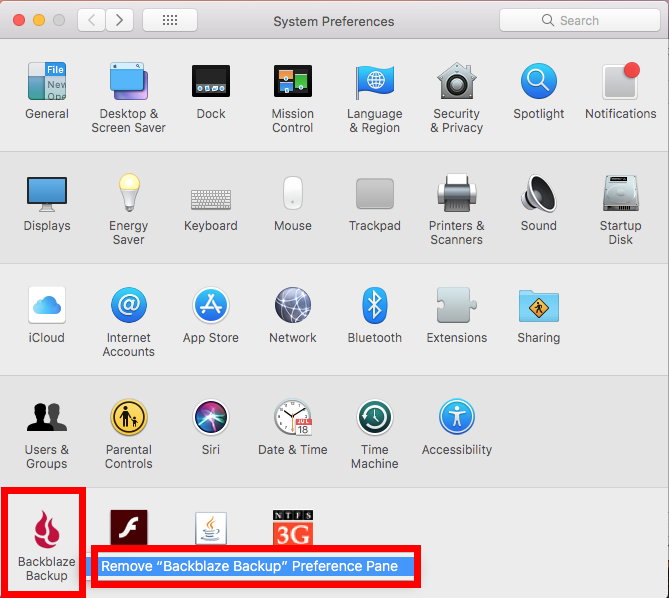Click the back navigation arrow
The height and width of the screenshot is (598, 669).
91,20
